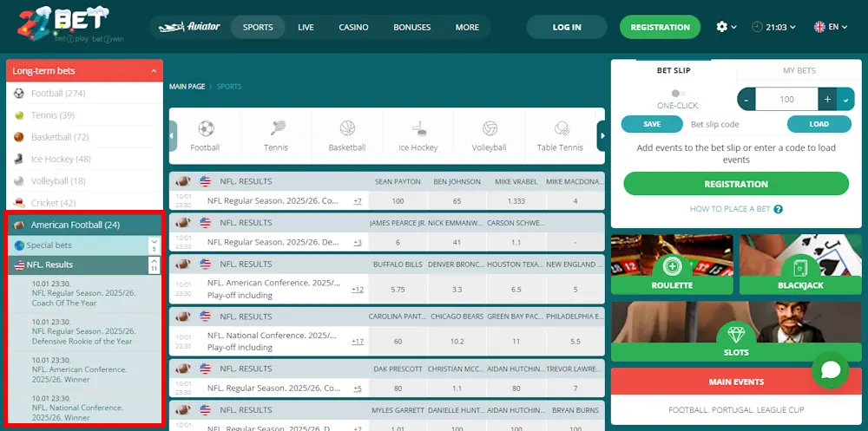
Task: Decrease bet amount with minus button
Action: coord(746,100)
